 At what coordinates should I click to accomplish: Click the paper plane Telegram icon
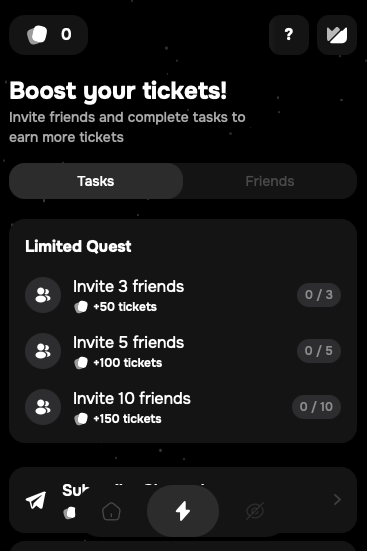(x=36, y=500)
